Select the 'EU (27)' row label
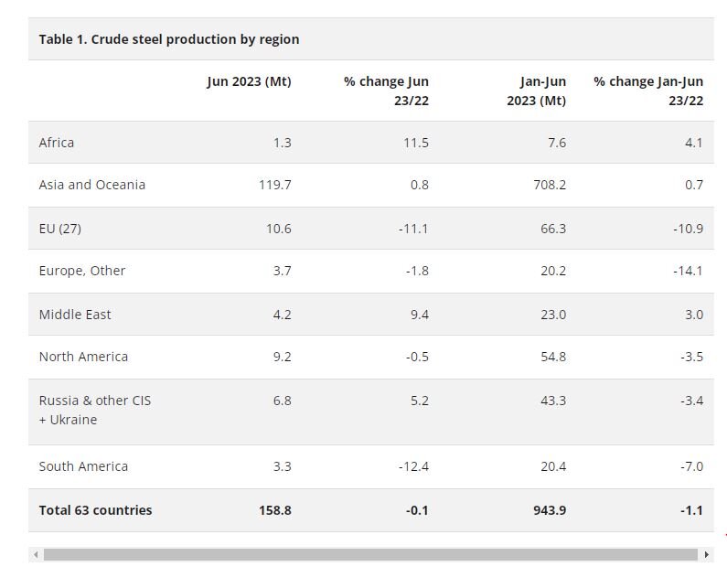Screen dimensions: 727x588 pyautogui.click(x=60, y=229)
